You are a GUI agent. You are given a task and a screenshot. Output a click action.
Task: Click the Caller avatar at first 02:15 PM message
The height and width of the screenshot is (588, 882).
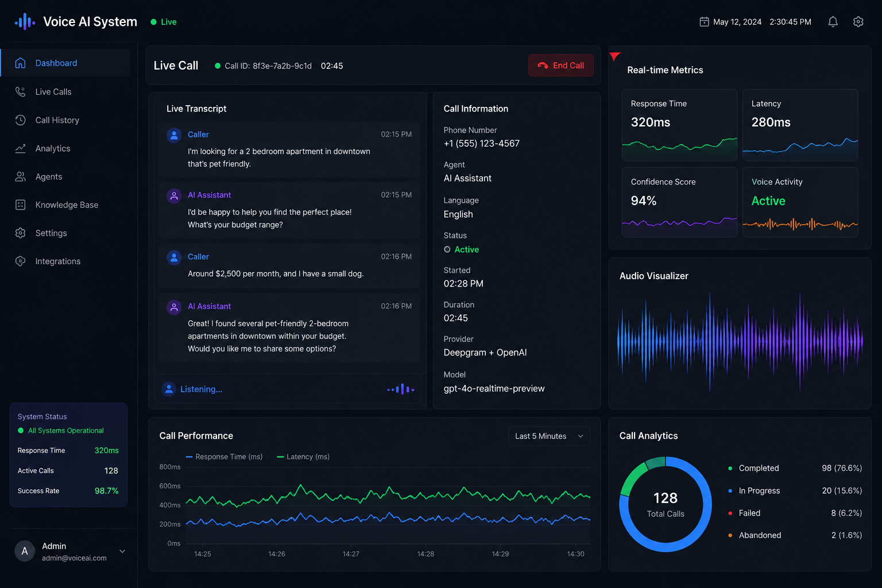pyautogui.click(x=174, y=135)
